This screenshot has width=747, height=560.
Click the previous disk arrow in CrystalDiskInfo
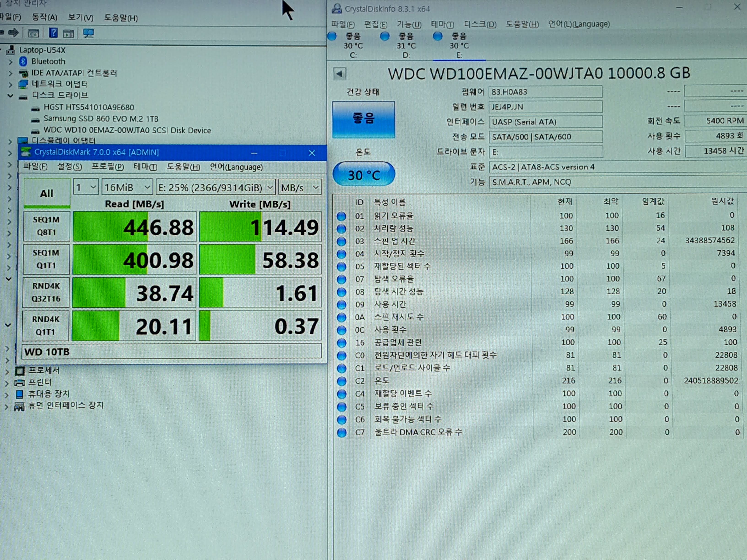(340, 74)
